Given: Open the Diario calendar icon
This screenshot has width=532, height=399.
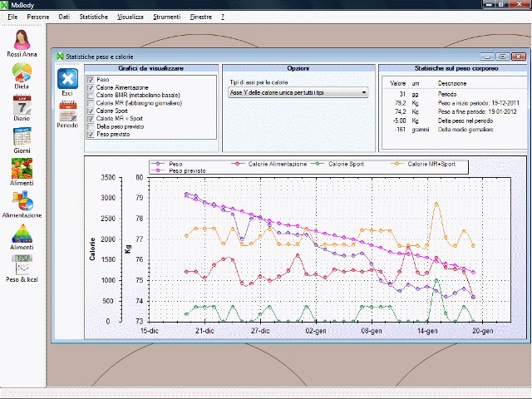Looking at the screenshot, I should 22,106.
